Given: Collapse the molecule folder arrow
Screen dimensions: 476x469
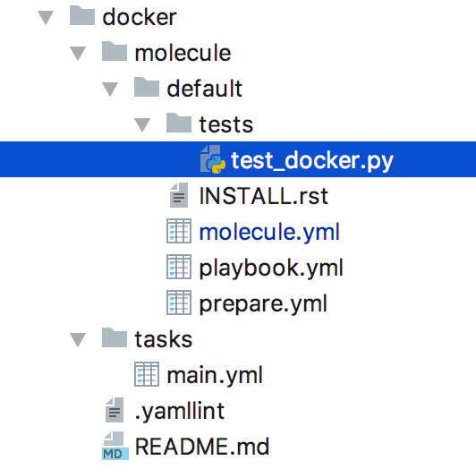Looking at the screenshot, I should [78, 54].
